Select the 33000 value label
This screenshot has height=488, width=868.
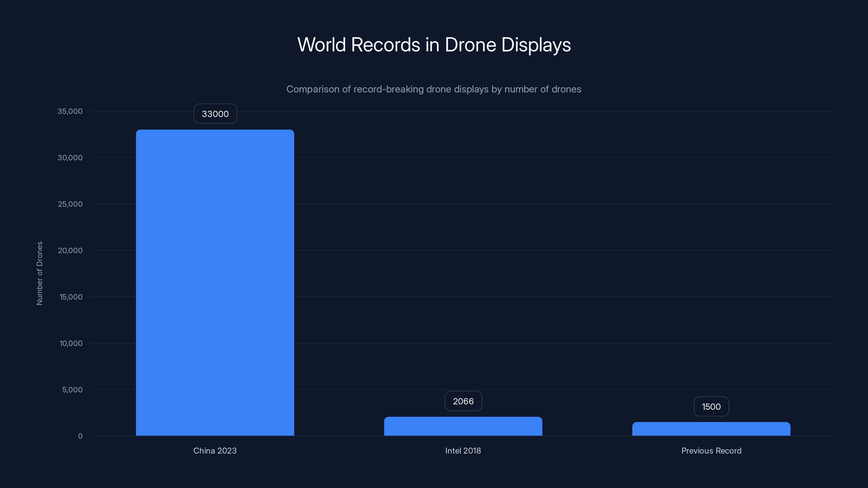click(215, 114)
